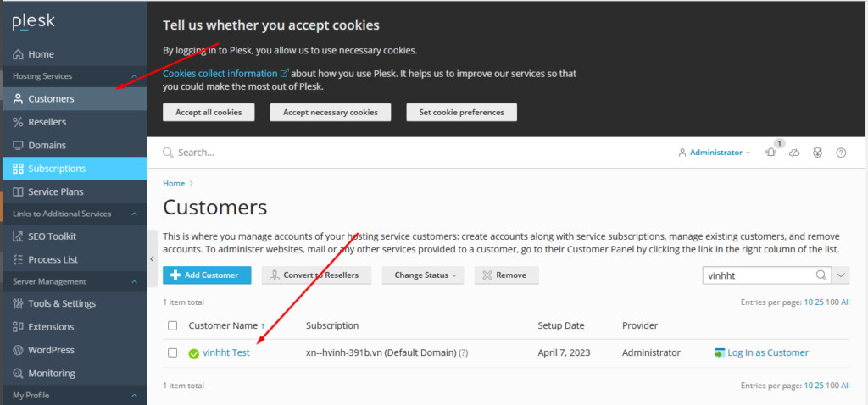Click the green active status icon beside vinhht Test
868x405 pixels.
[194, 353]
